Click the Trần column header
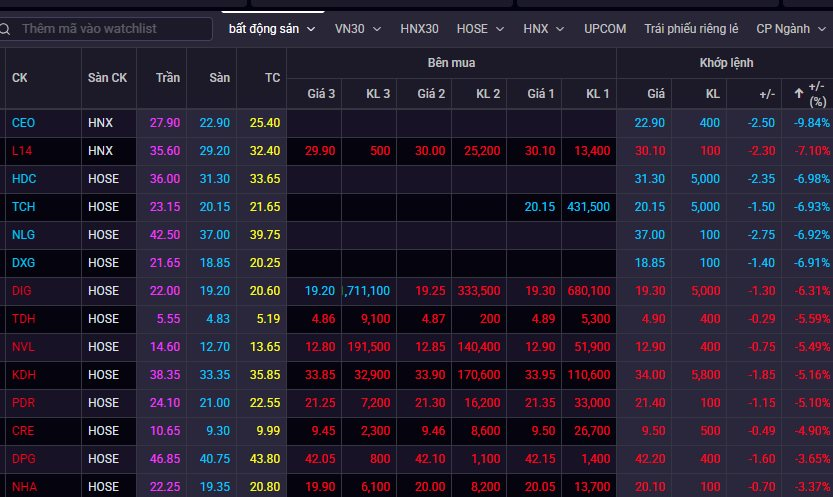The height and width of the screenshot is (497, 833). point(167,78)
